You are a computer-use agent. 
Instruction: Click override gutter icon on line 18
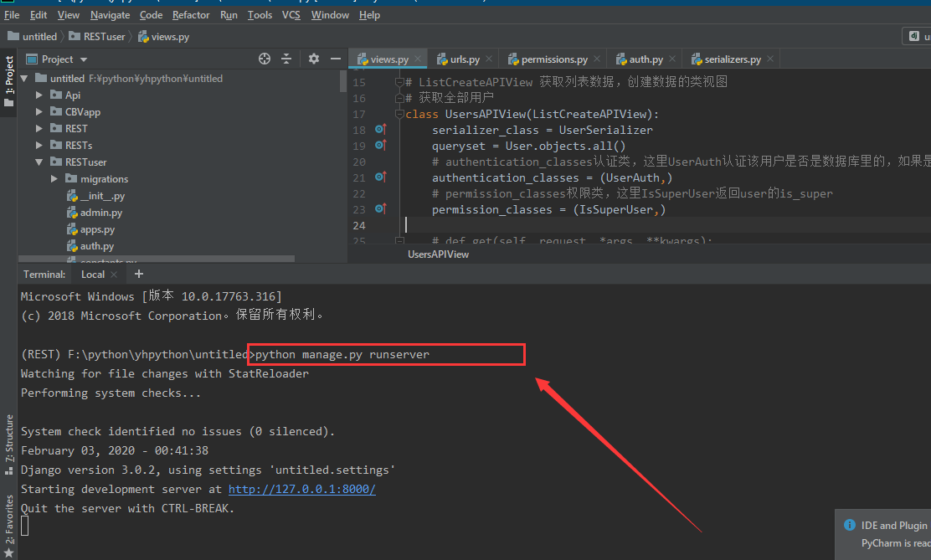tap(381, 130)
